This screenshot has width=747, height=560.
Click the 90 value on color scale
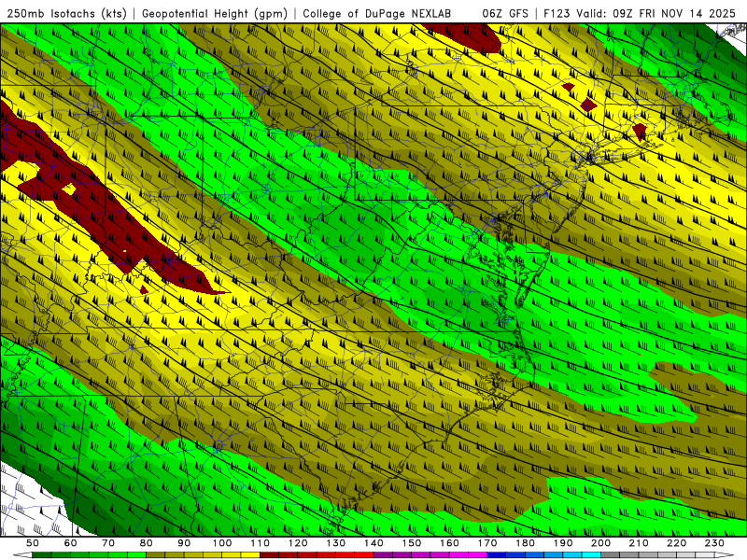pos(184,543)
